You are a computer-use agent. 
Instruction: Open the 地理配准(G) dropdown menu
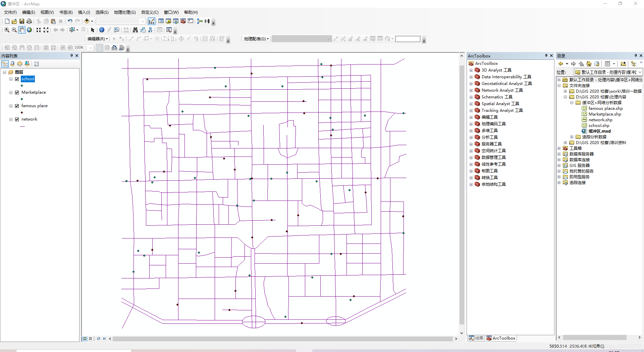(x=256, y=39)
